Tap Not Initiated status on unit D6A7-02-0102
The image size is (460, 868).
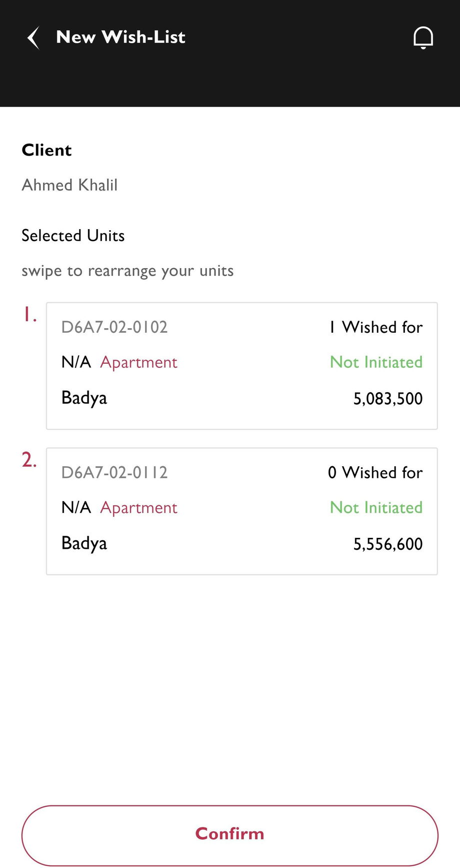pyautogui.click(x=376, y=362)
